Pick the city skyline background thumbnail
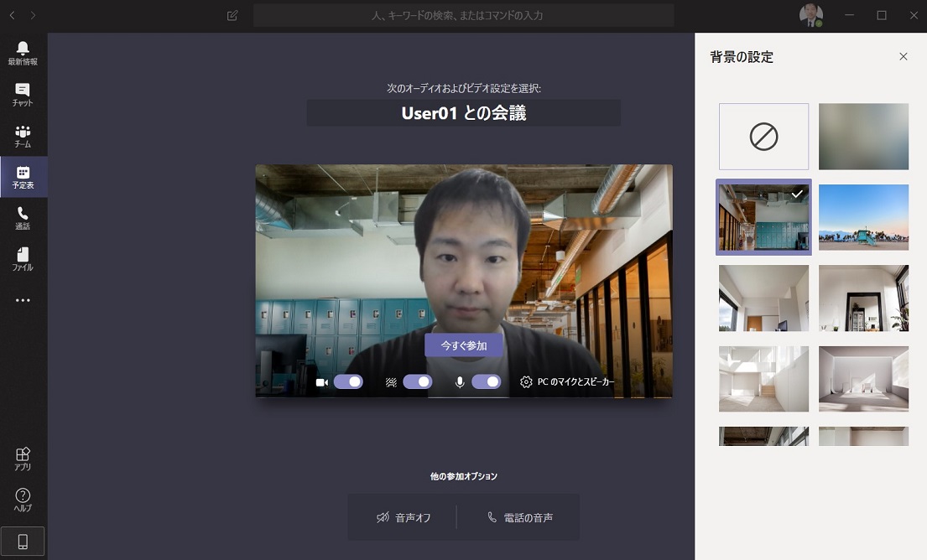This screenshot has width=927, height=560. click(863, 217)
